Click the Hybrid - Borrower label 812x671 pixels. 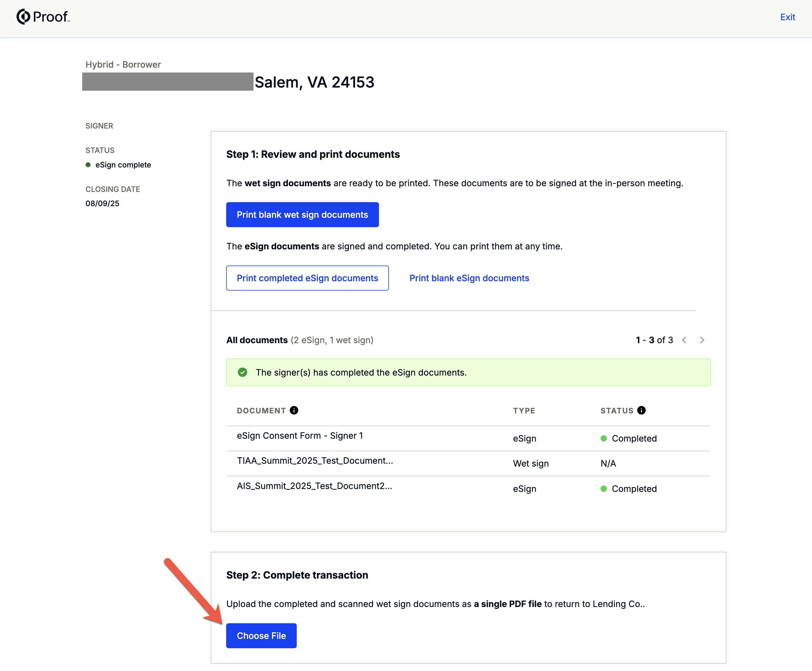[123, 65]
